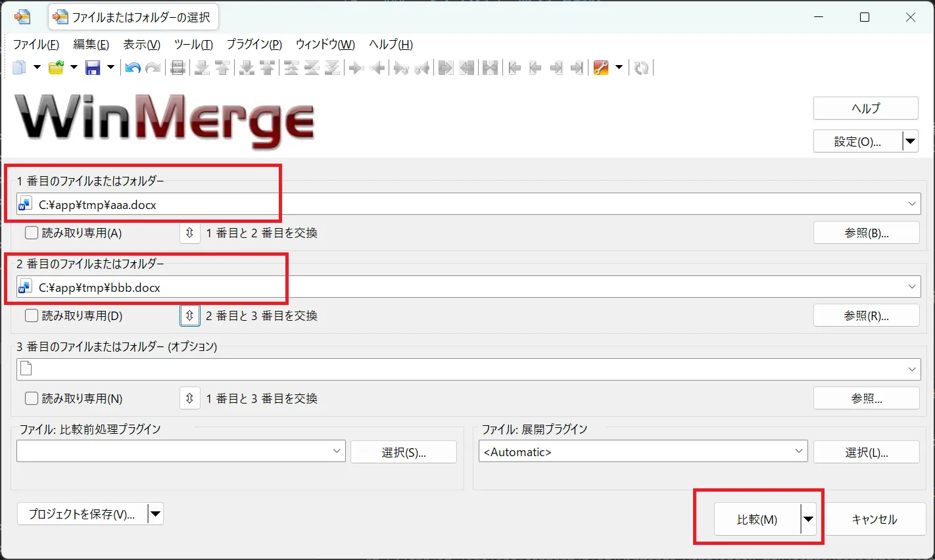Screen dimensions: 935x560
Task: Click the 選択(S)... button
Action: pos(404,452)
